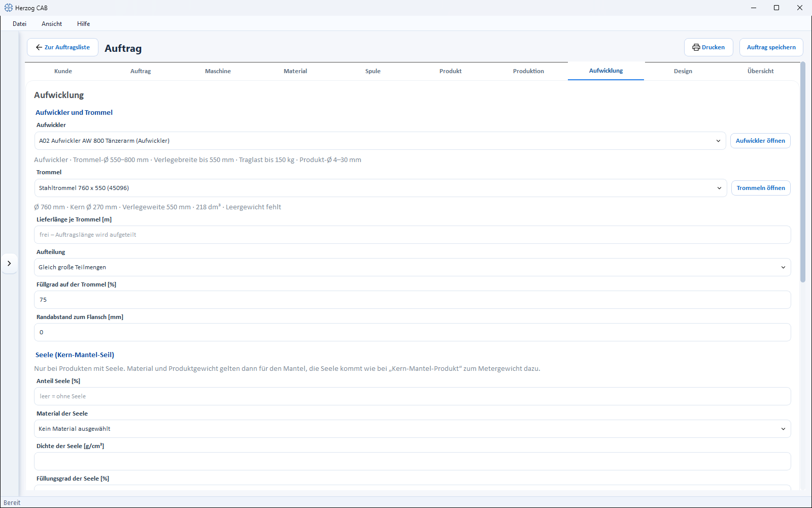The width and height of the screenshot is (812, 508).
Task: Open the Material der Seele dropdown
Action: pyautogui.click(x=412, y=429)
